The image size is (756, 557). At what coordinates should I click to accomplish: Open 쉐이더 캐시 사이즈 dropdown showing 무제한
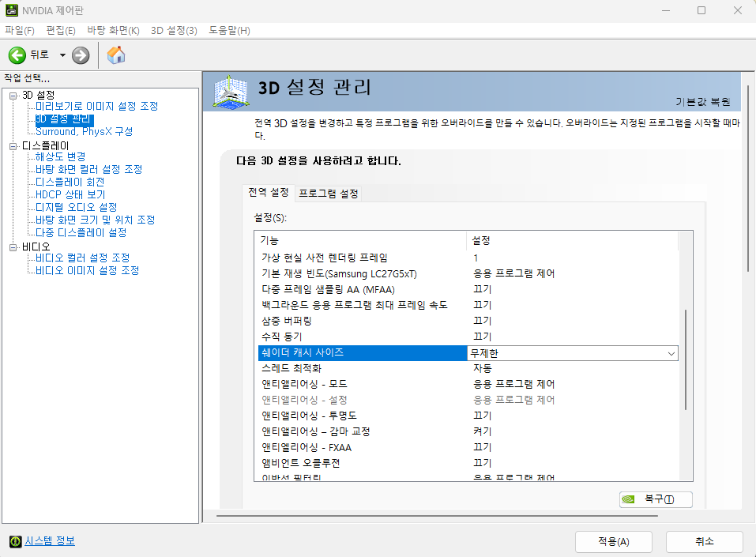(573, 353)
